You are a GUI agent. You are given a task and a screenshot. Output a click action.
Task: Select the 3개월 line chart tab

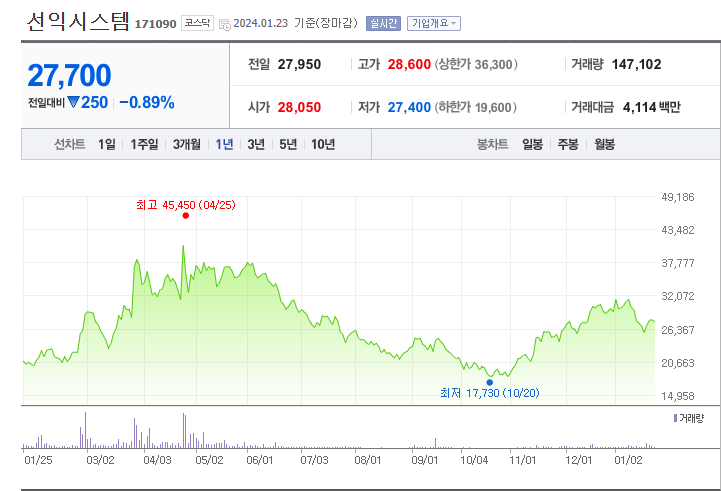187,144
